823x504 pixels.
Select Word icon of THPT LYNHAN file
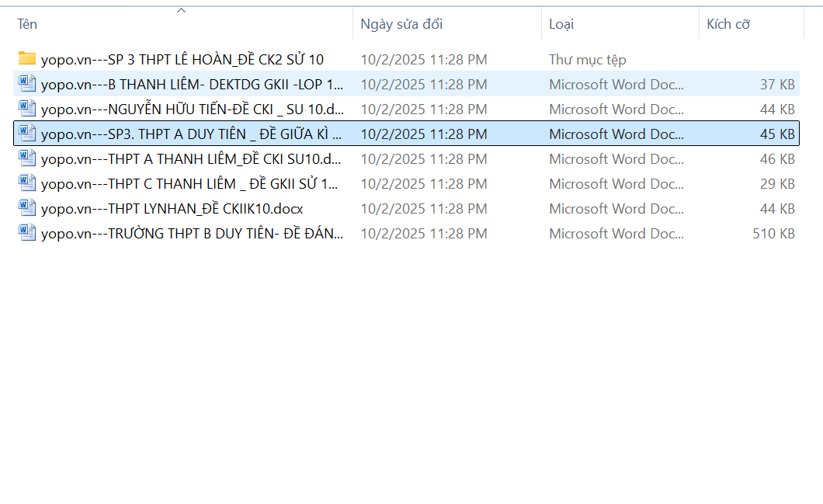27,208
